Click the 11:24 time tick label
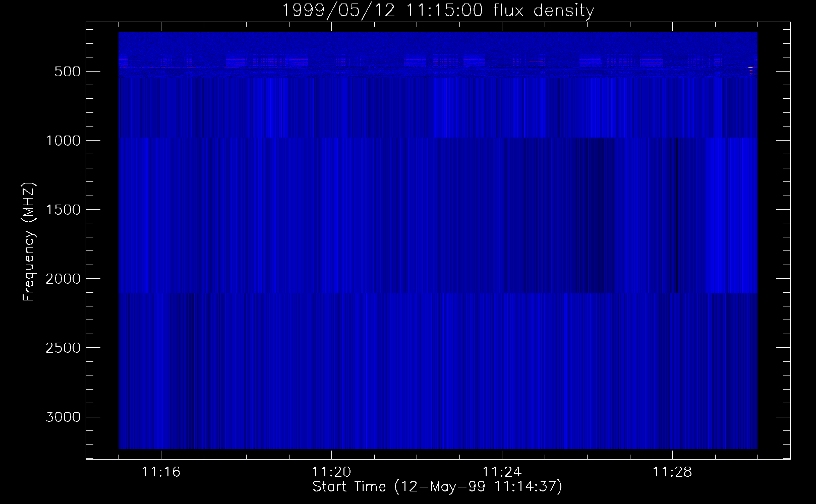 click(502, 473)
